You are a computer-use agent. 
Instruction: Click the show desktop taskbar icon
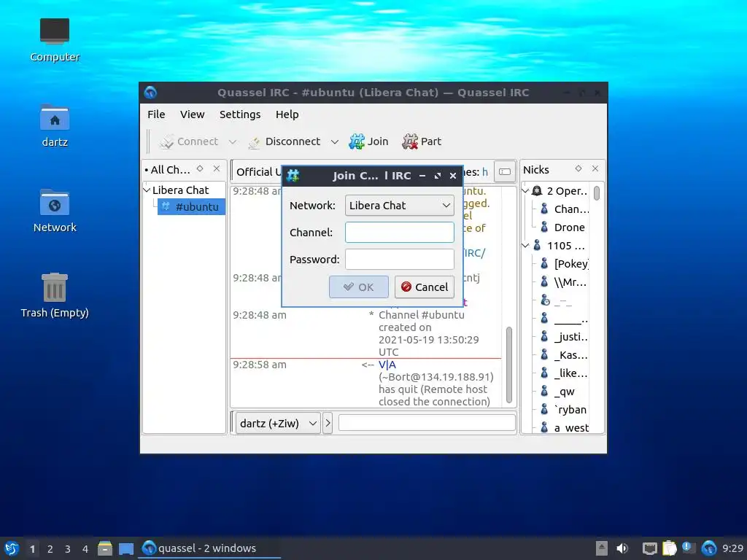(x=125, y=548)
